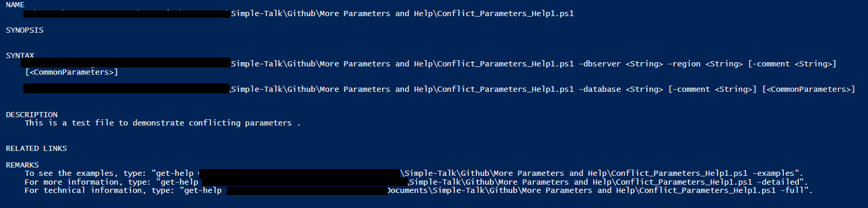Click [<CommonParameters>] ending the -database syntax line
The image size is (868, 208).
[808, 89]
